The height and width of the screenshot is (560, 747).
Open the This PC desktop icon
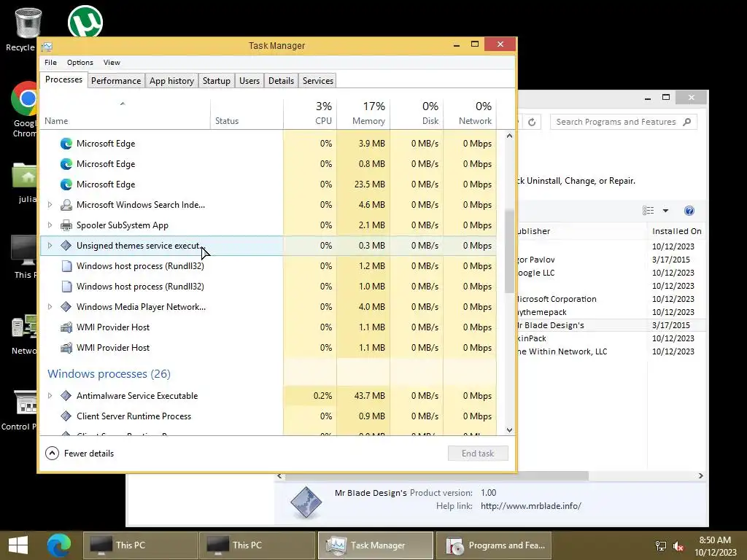(25, 256)
